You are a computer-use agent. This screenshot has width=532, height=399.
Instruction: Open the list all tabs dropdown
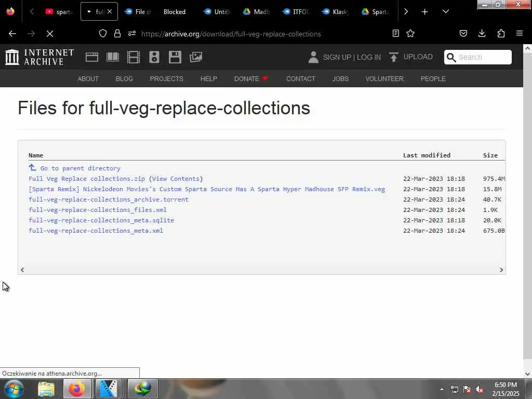pyautogui.click(x=446, y=11)
